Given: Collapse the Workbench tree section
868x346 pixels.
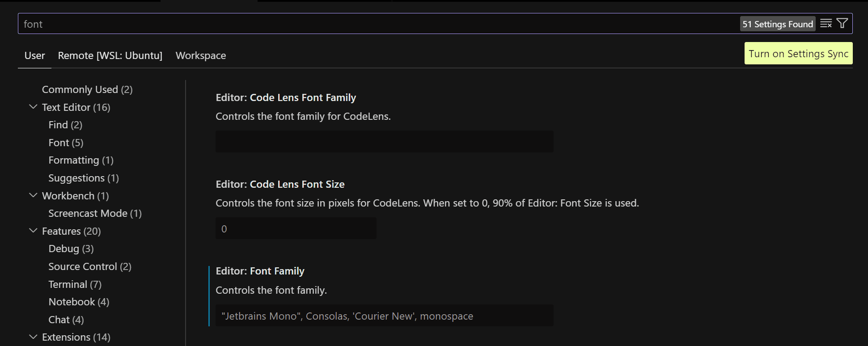Looking at the screenshot, I should (33, 195).
